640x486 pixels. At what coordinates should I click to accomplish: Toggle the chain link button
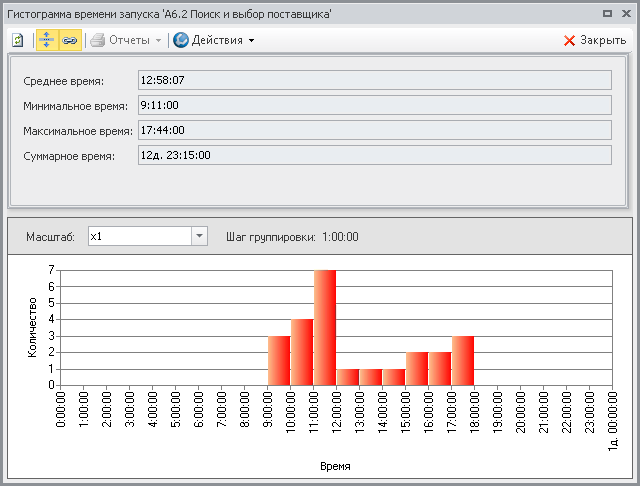(x=69, y=41)
